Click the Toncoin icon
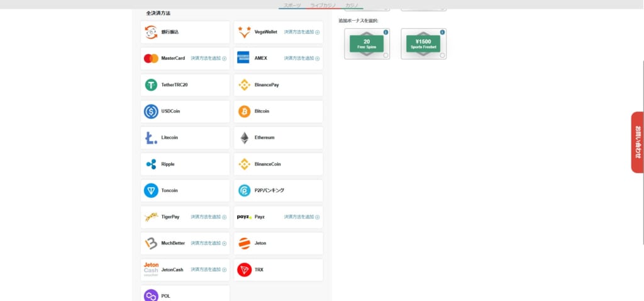The image size is (644, 301). (151, 191)
